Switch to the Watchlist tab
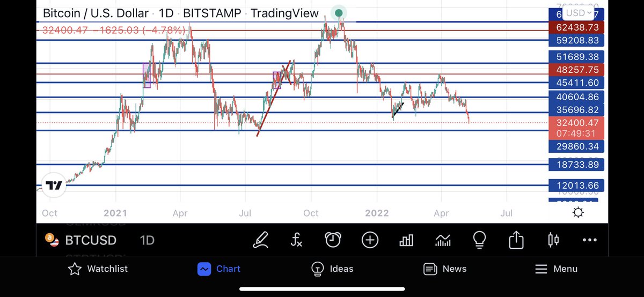This screenshot has height=297, width=644. [98, 269]
